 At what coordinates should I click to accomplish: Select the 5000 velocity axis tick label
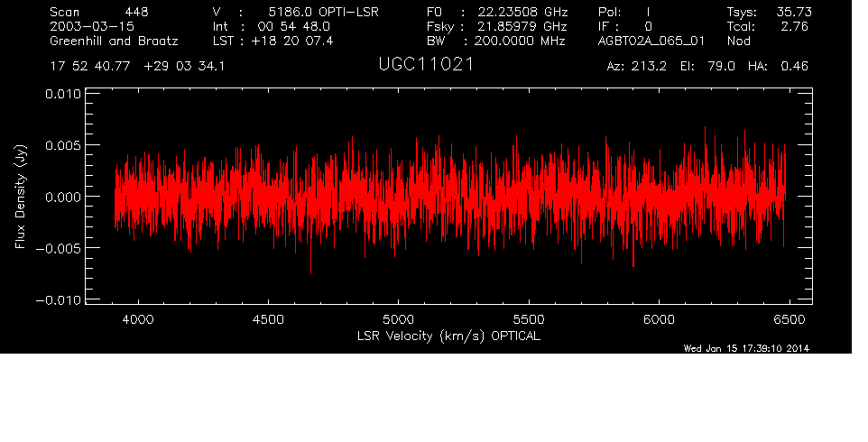point(398,319)
